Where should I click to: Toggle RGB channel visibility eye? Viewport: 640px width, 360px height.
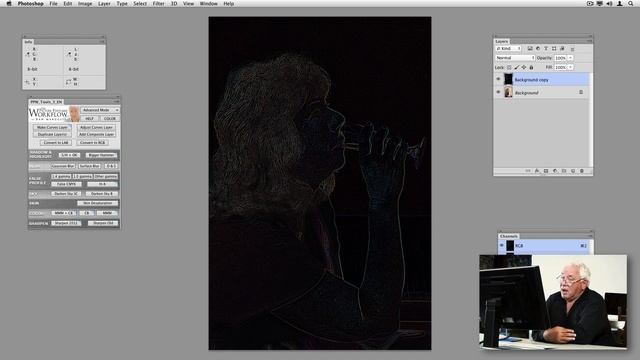[x=502, y=245]
